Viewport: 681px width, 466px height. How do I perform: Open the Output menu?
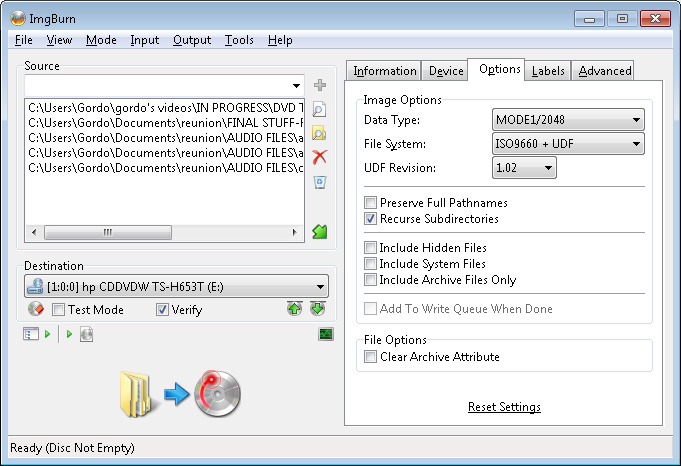[192, 40]
